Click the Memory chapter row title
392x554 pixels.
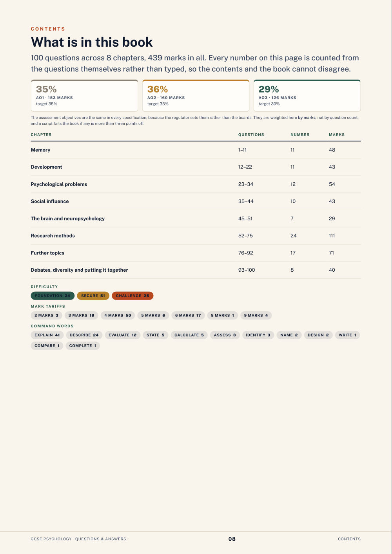click(40, 150)
